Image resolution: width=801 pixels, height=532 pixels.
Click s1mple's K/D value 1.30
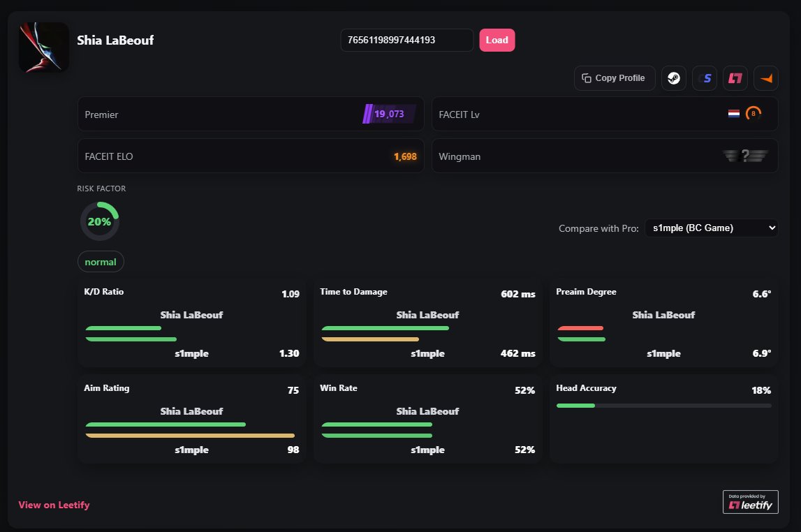pyautogui.click(x=289, y=353)
